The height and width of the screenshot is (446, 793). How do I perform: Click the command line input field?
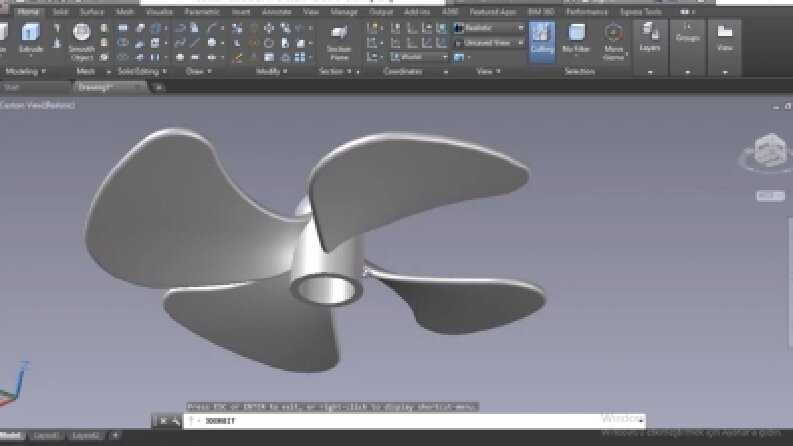414,421
